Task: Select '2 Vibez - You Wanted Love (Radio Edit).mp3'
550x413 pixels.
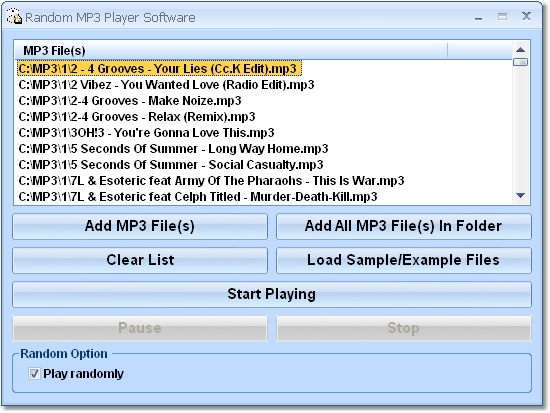Action: [x=166, y=85]
